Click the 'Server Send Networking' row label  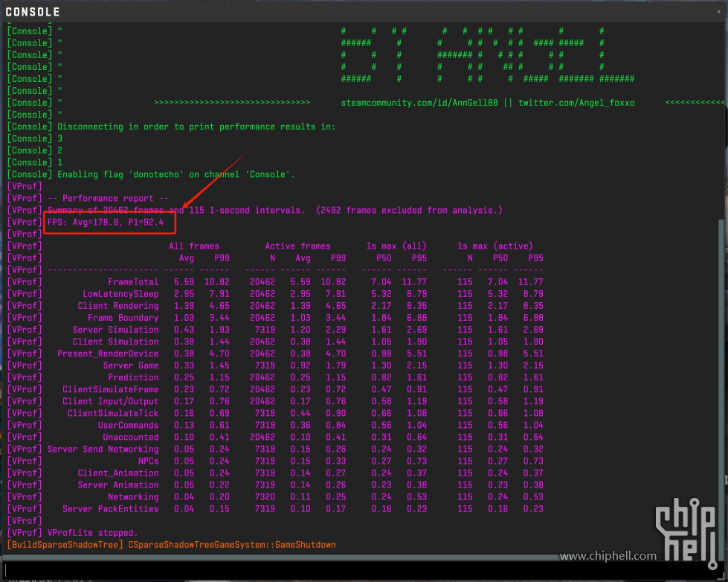[x=103, y=449]
